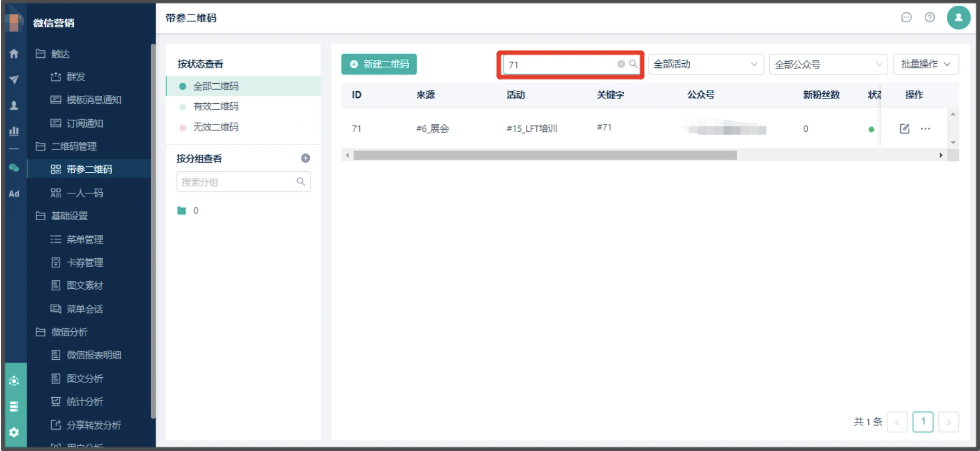Click the green status dot of row 71
Screen dimensions: 980x451
871,129
